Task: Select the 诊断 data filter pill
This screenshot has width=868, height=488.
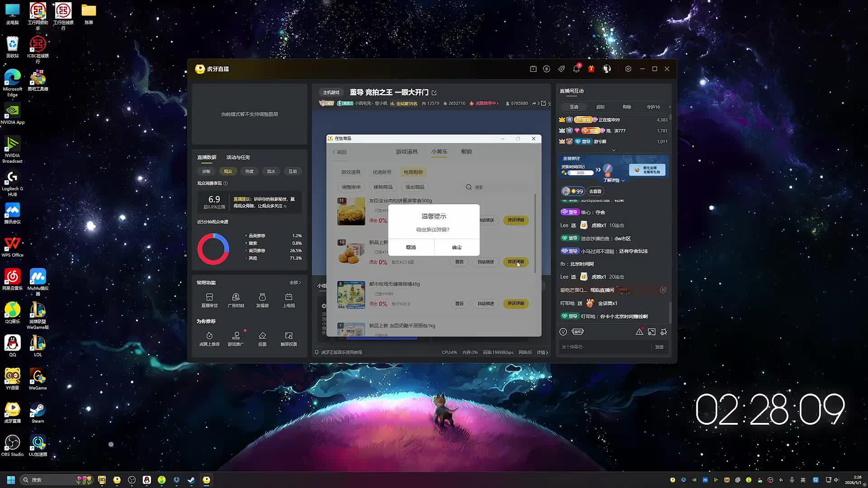Action: 207,171
